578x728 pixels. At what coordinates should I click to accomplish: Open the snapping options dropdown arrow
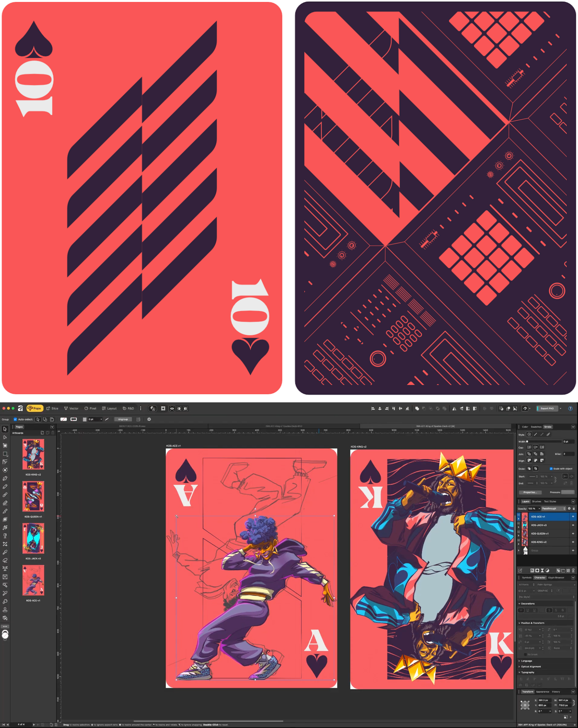pos(530,409)
